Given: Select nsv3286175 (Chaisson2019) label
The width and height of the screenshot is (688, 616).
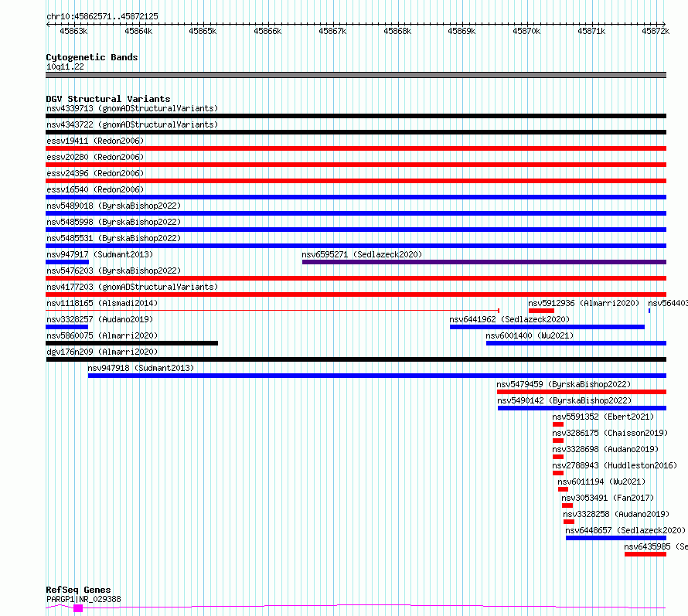Looking at the screenshot, I should (610, 433).
